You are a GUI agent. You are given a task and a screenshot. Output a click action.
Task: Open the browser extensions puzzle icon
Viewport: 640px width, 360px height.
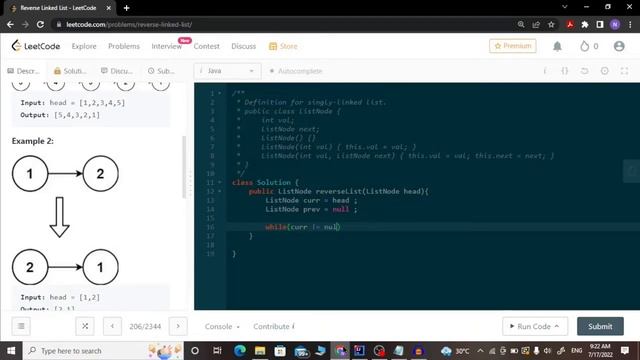coord(585,24)
